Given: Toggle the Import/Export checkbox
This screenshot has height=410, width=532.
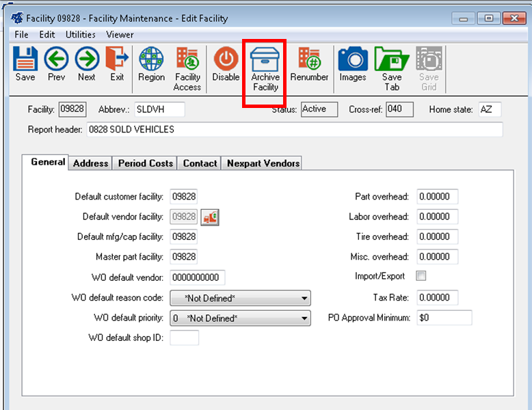Looking at the screenshot, I should (x=421, y=276).
